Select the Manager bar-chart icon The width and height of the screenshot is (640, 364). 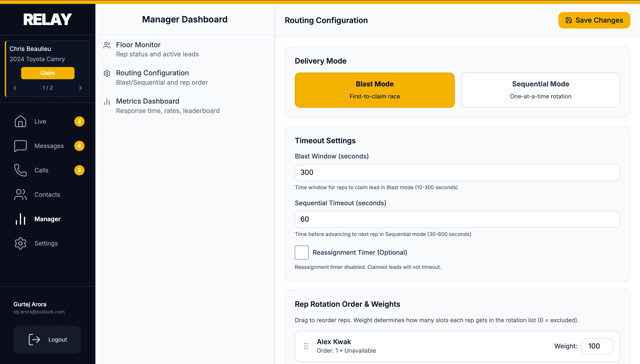[20, 219]
